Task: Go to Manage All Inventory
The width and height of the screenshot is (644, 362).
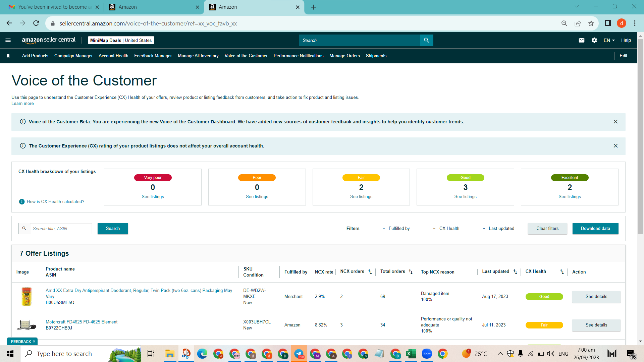Action: [198, 56]
